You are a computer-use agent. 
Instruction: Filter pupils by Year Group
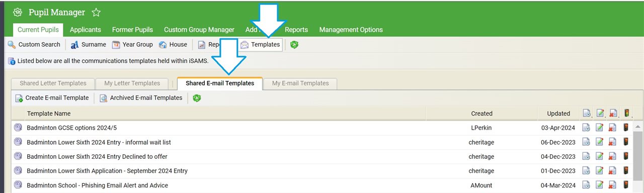click(x=132, y=45)
